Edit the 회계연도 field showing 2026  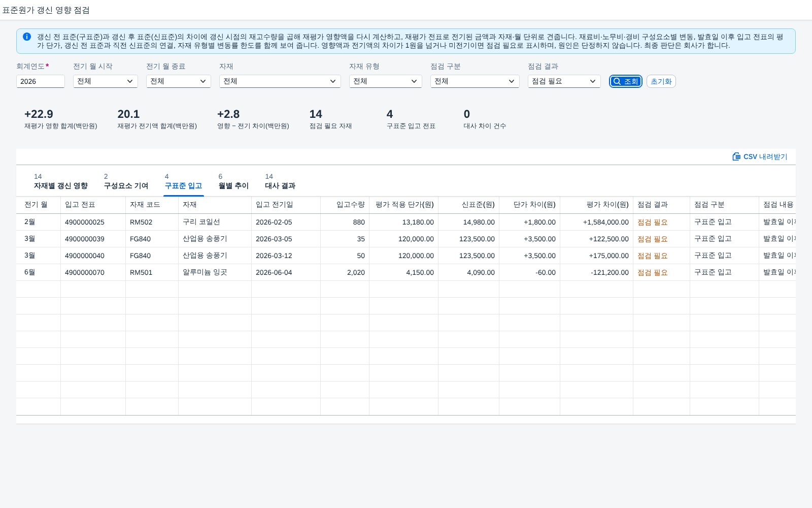41,81
